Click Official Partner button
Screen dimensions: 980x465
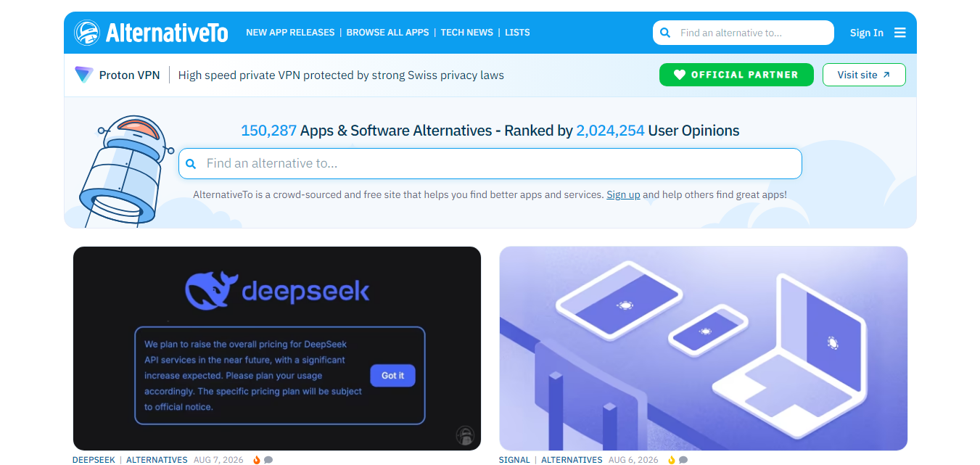click(x=736, y=75)
